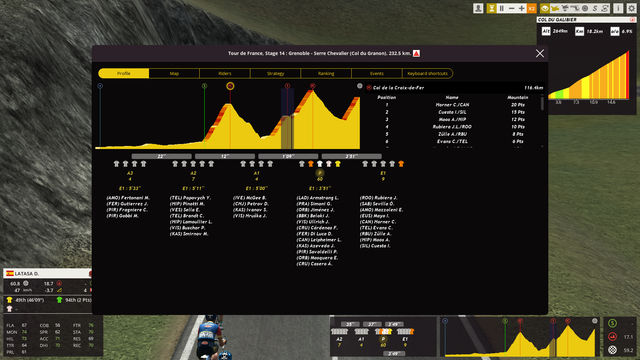Image resolution: width=640 pixels, height=360 pixels.
Task: Select the A3 group jerseys
Action: [130, 164]
